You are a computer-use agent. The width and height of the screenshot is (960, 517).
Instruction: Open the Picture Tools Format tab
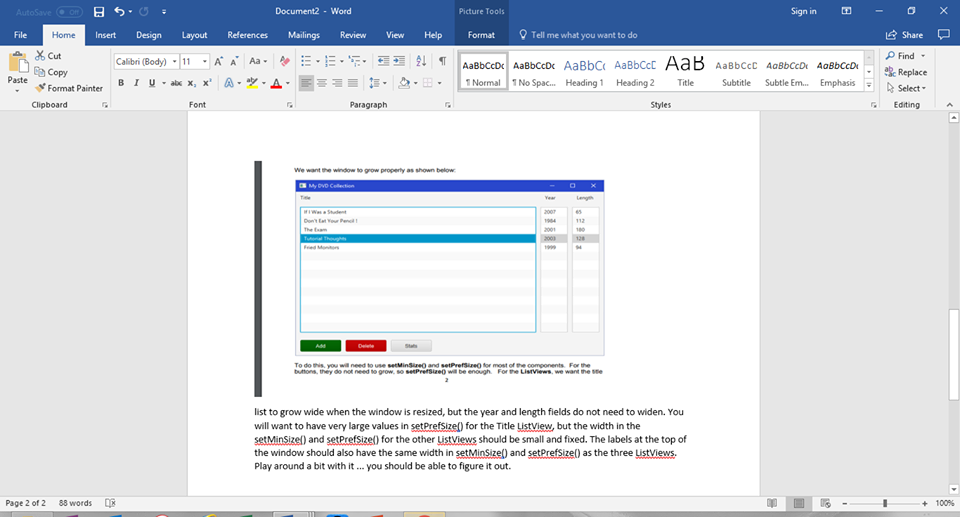(x=481, y=35)
